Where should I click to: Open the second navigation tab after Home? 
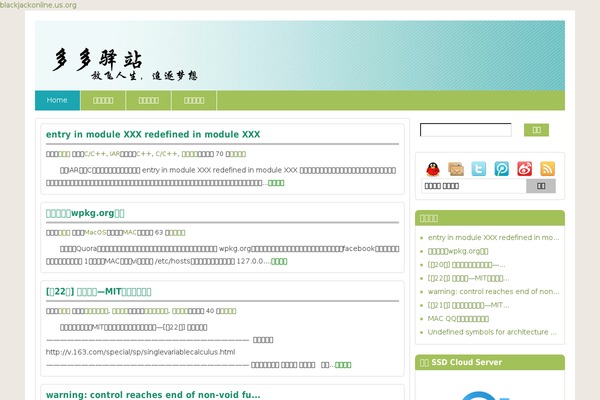tap(103, 100)
